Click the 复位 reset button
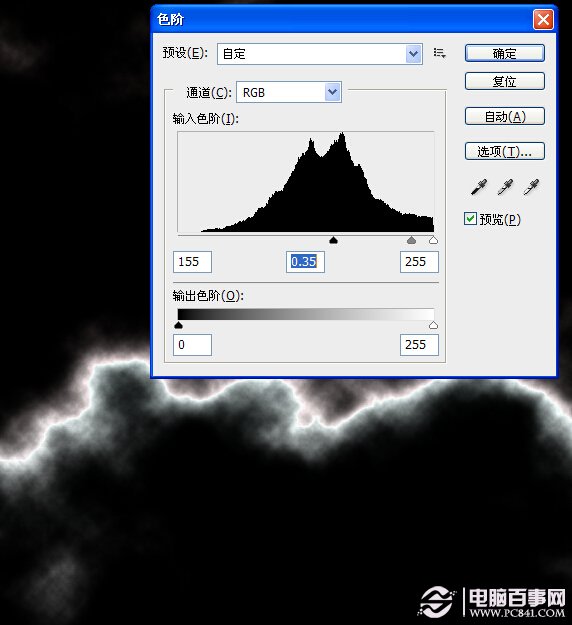The image size is (572, 625). coord(505,81)
